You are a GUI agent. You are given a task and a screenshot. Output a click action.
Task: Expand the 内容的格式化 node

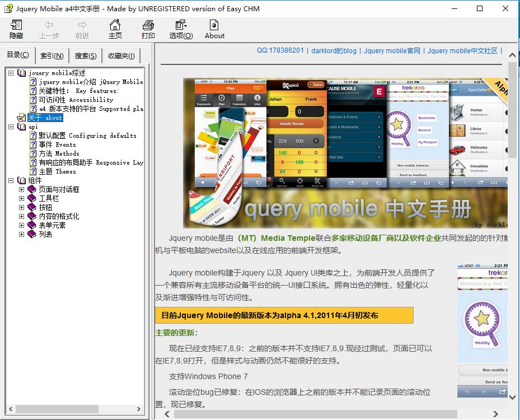[22, 216]
